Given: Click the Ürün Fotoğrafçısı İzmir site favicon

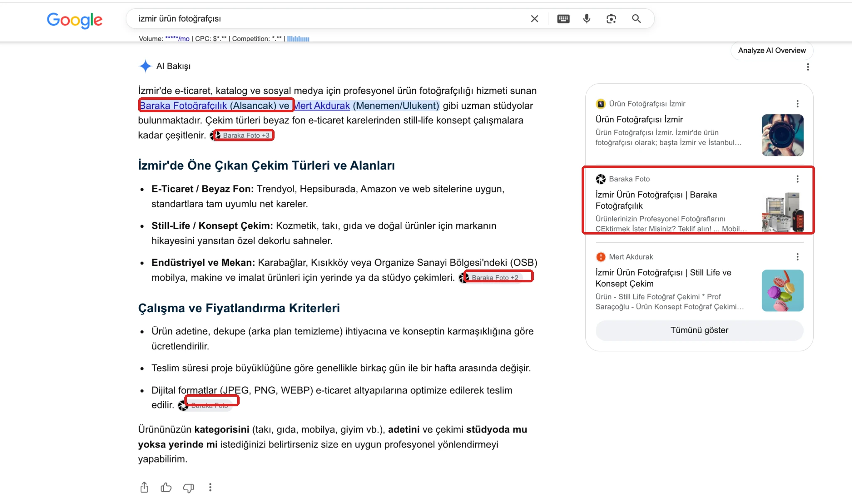Looking at the screenshot, I should pyautogui.click(x=600, y=104).
